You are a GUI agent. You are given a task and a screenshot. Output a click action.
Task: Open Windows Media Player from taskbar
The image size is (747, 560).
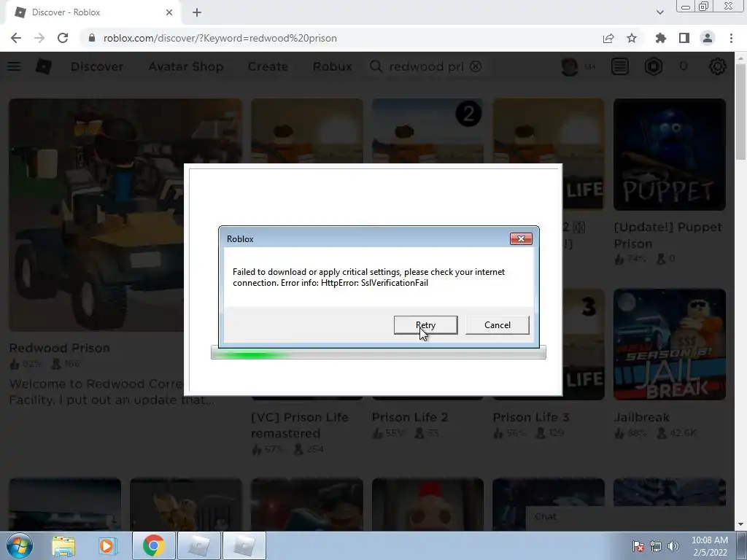[108, 545]
